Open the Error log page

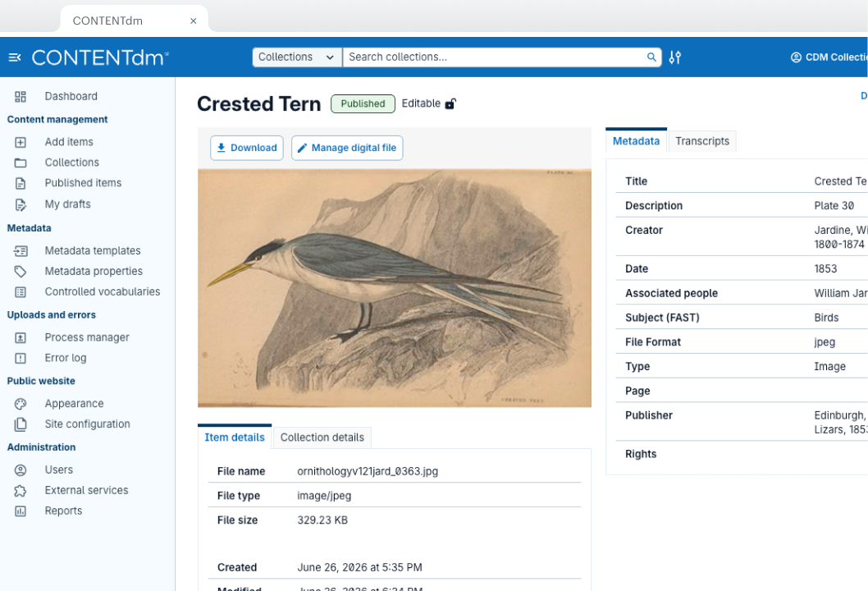click(x=66, y=359)
